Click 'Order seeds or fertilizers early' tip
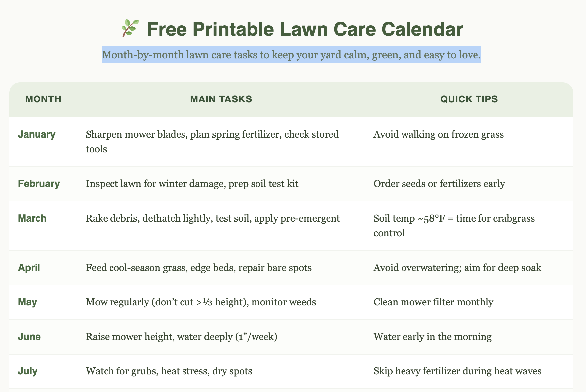The width and height of the screenshot is (586, 392). [439, 184]
